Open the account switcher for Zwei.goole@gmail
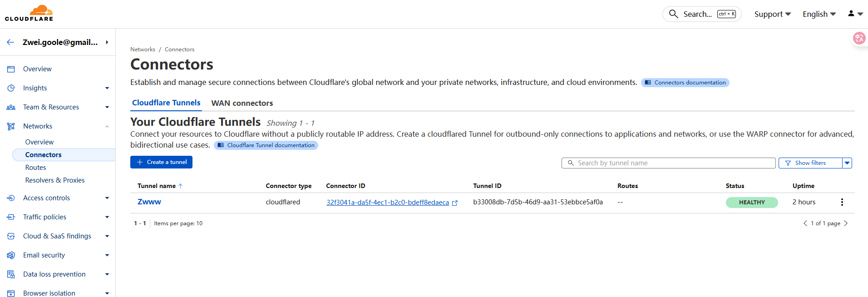 (65, 42)
